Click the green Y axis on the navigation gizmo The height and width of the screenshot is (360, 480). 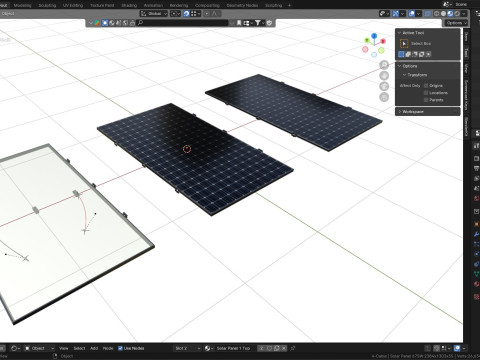click(367, 40)
